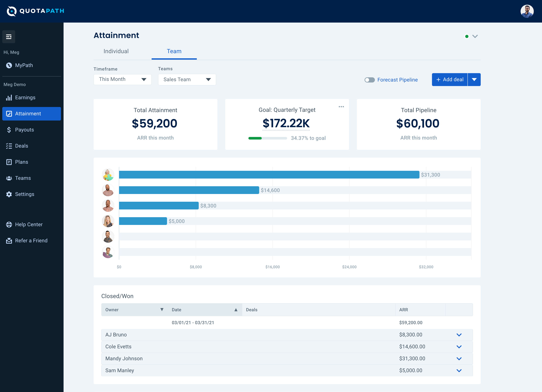
Task: Open the Sales Team dropdown
Action: pos(187,79)
